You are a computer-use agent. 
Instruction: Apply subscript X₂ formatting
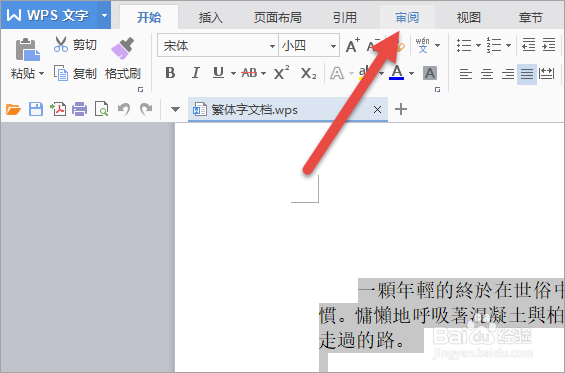click(x=309, y=74)
